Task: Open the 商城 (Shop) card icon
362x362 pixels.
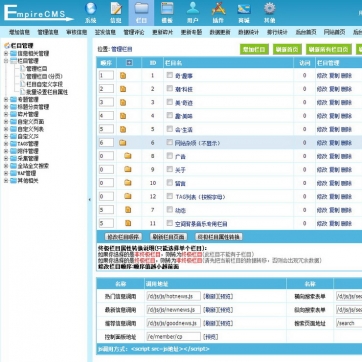Action: tap(244, 9)
